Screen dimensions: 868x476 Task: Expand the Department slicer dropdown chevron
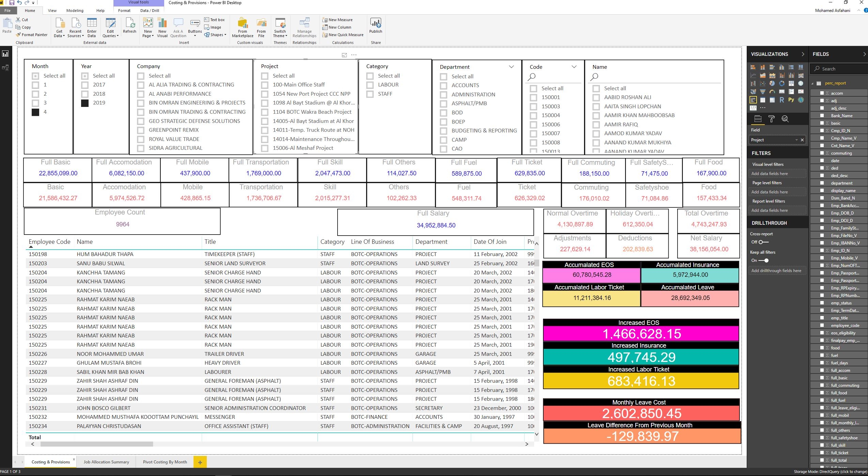(511, 67)
